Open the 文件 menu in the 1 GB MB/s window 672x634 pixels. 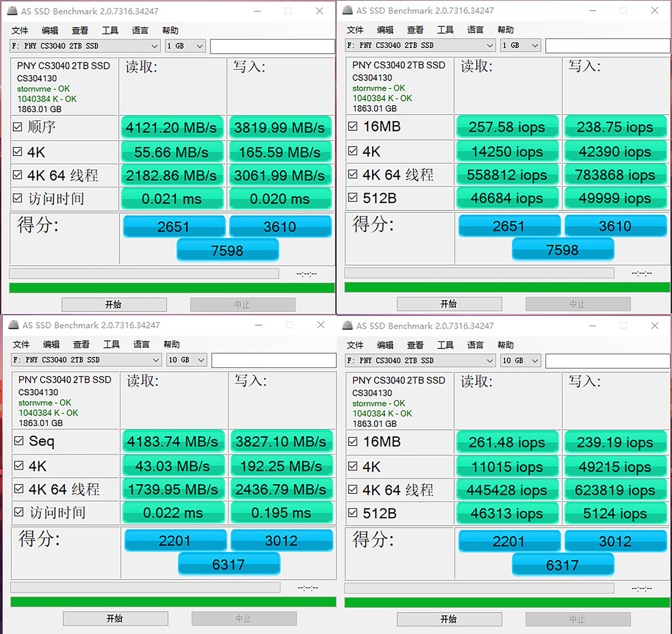pos(20,30)
